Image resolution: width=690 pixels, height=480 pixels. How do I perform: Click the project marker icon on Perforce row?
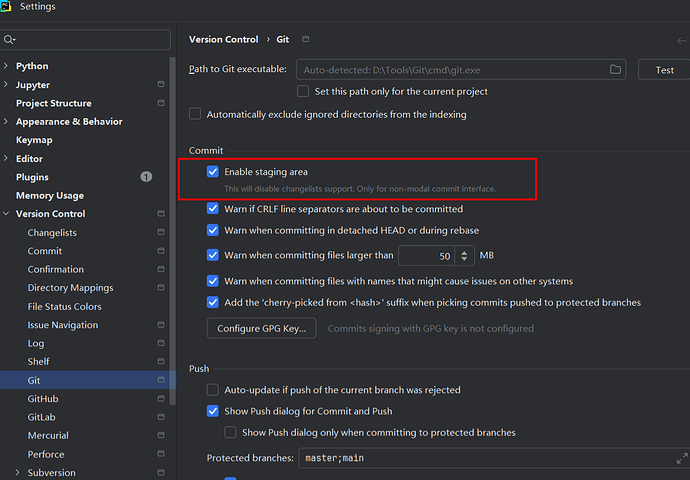click(161, 454)
